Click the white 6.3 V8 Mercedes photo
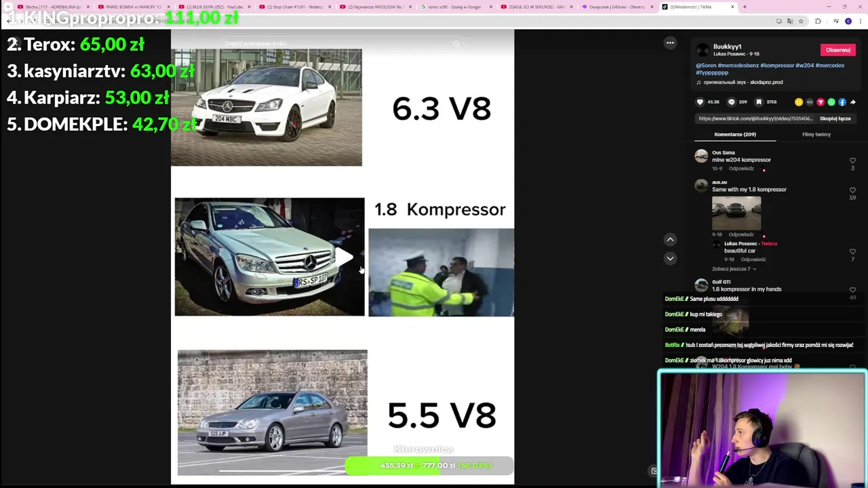The width and height of the screenshot is (868, 488). 267,107
